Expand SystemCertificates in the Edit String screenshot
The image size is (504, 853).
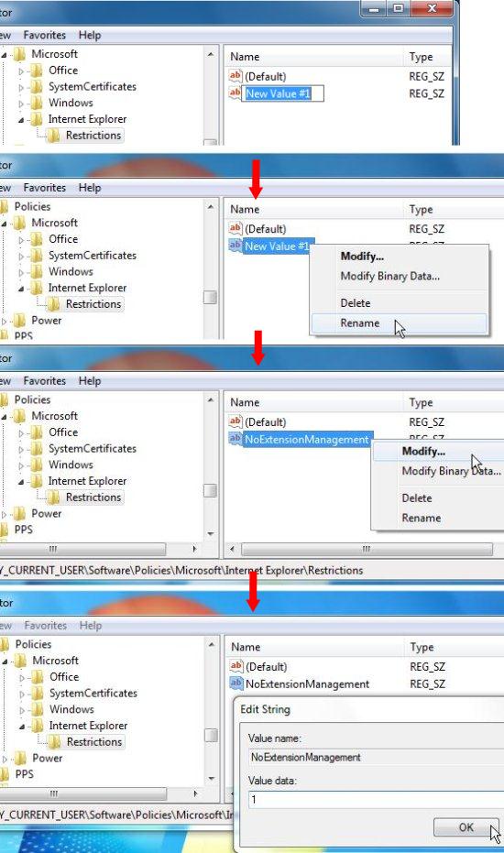pyautogui.click(x=22, y=694)
